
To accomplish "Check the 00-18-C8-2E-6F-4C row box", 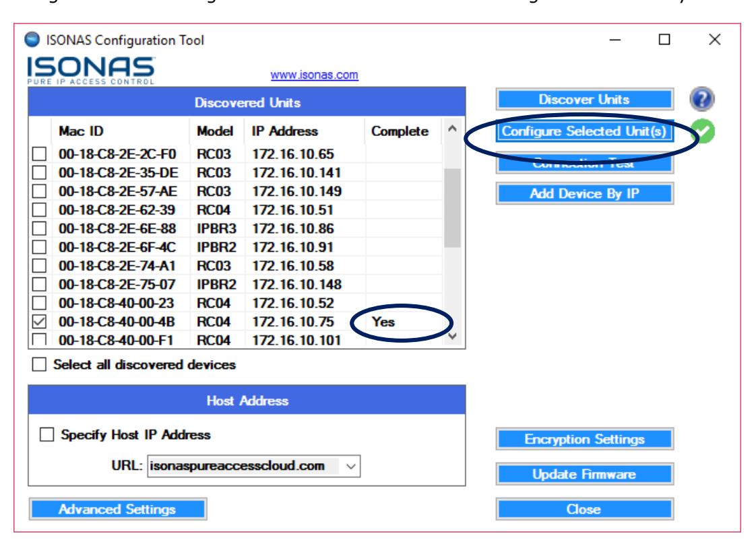I will [39, 247].
